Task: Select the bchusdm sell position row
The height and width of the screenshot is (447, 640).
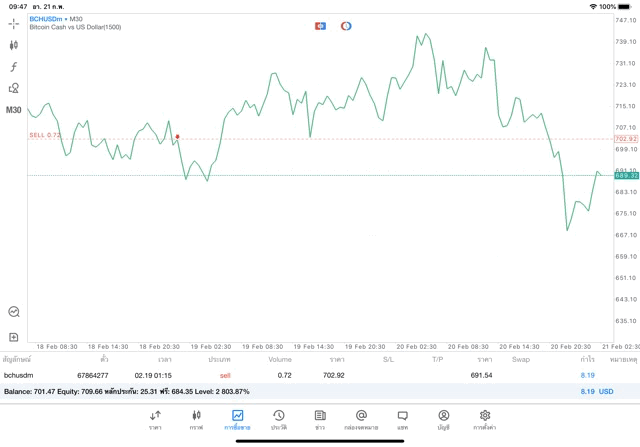Action: (x=300, y=375)
